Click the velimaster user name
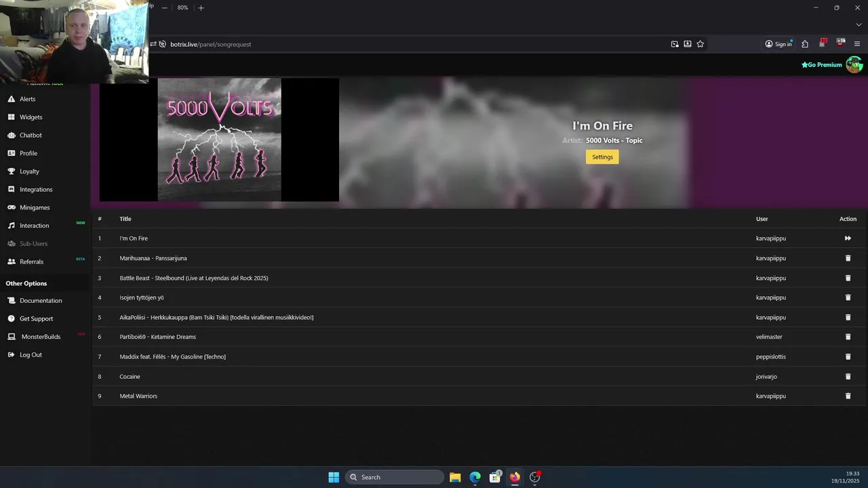Viewport: 868px width, 488px height. [x=769, y=337]
